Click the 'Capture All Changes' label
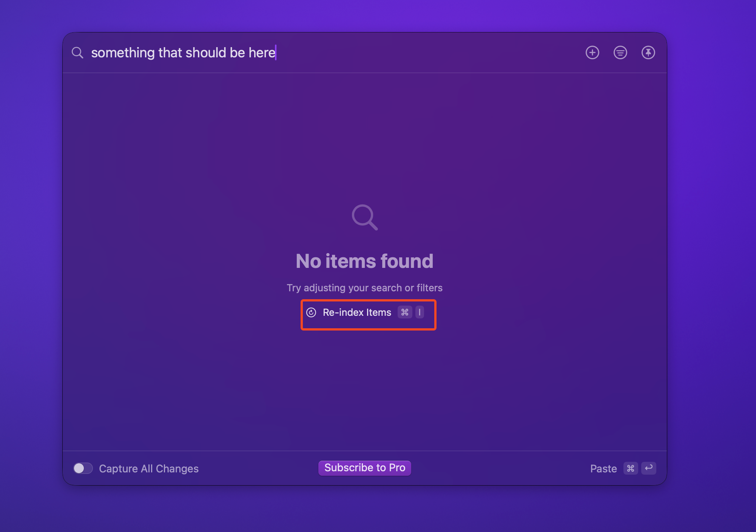The width and height of the screenshot is (756, 532). pyautogui.click(x=149, y=469)
